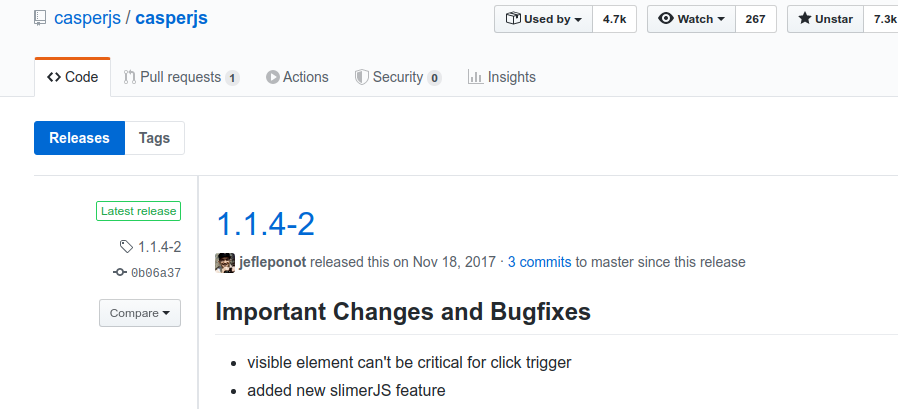Viewport: 898px width, 409px height.
Task: Open the Used by dropdown
Action: [x=543, y=19]
